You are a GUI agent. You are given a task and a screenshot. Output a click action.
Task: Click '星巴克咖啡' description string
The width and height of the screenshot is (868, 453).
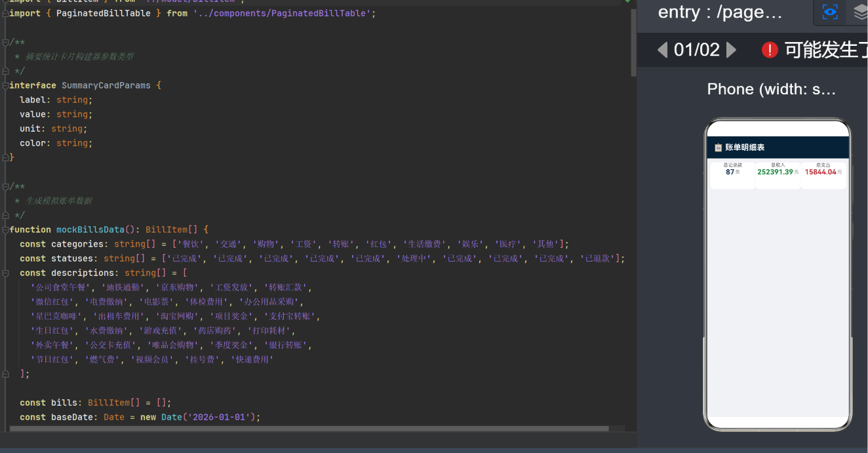click(x=57, y=316)
